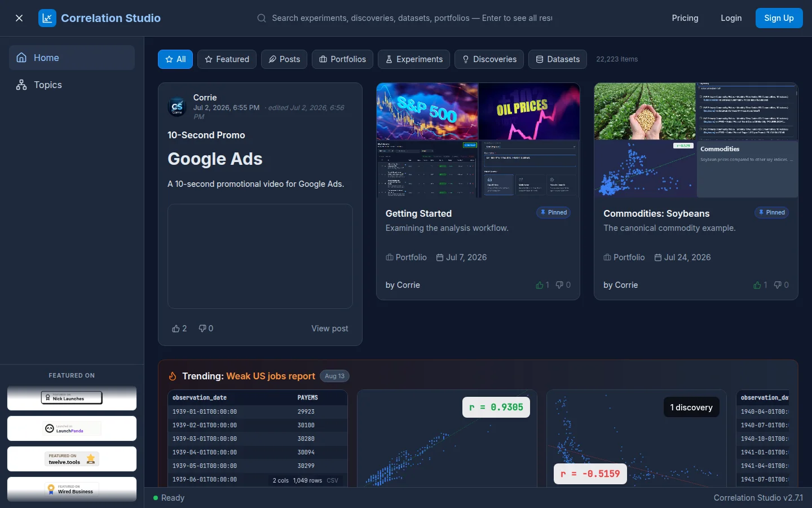The width and height of the screenshot is (812, 508).
Task: Click the Trending flame icon
Action: click(173, 376)
